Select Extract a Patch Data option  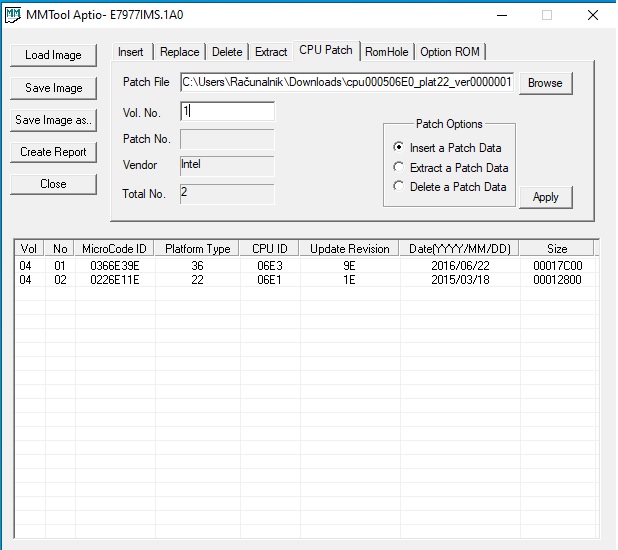point(450,168)
